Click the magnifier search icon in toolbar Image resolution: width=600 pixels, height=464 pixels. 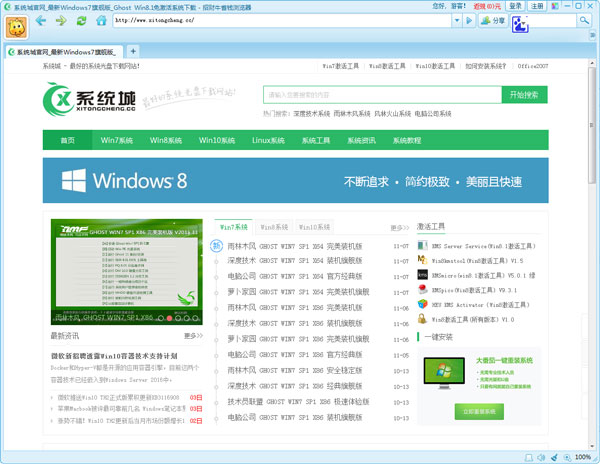(584, 21)
